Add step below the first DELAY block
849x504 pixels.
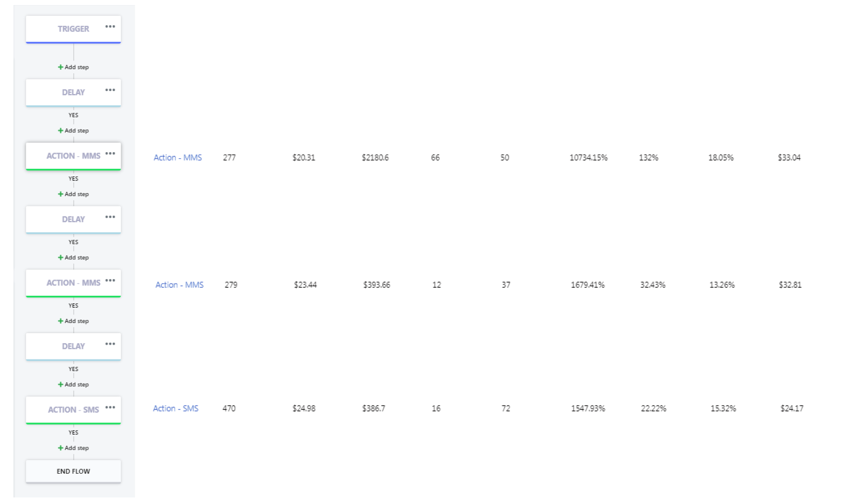73,130
